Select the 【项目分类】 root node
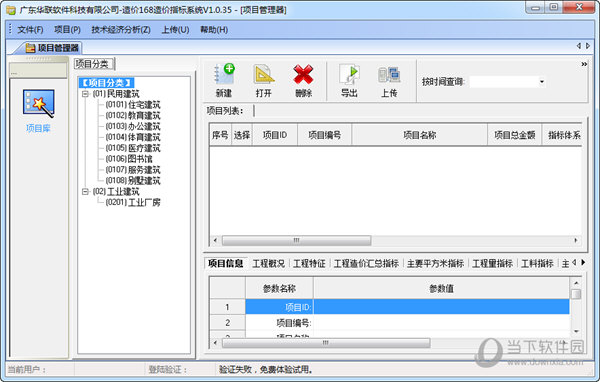The width and height of the screenshot is (600, 382). (106, 83)
